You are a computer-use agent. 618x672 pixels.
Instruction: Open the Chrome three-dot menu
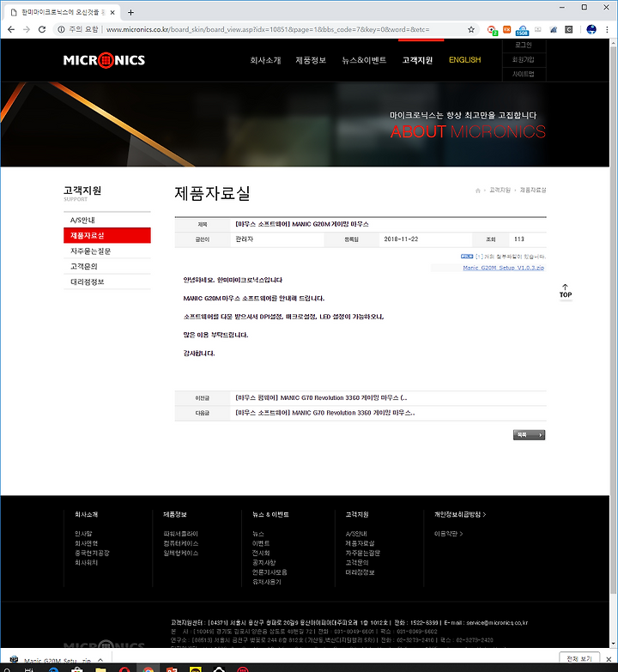[x=607, y=29]
